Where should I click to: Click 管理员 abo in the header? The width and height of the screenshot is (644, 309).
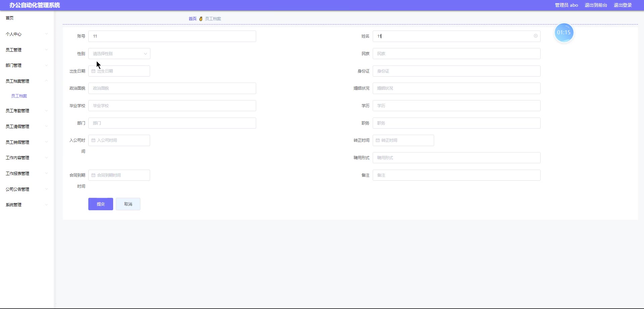[x=566, y=5]
